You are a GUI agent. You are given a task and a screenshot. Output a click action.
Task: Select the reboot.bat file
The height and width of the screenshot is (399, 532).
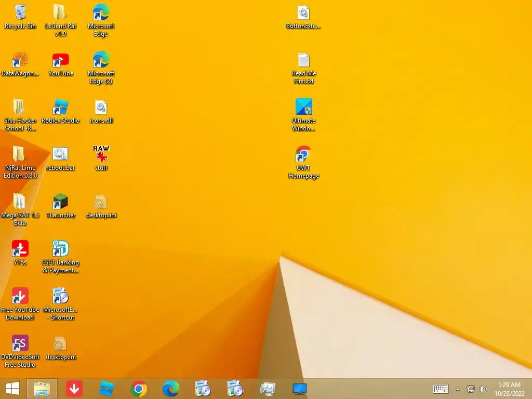60,159
